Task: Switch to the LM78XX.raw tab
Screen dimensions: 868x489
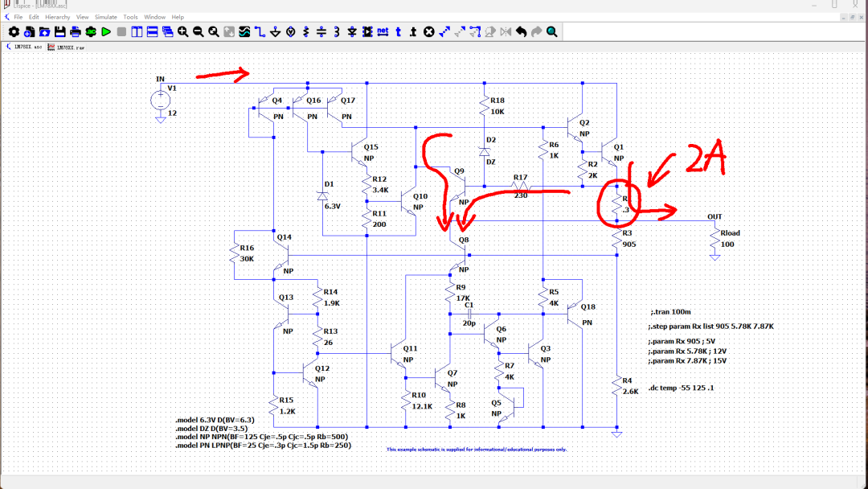Action: pos(66,47)
